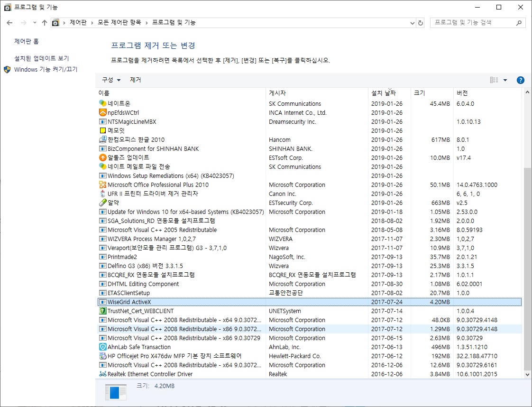Click the scrollbar up arrow
532x407 pixels.
click(x=527, y=92)
